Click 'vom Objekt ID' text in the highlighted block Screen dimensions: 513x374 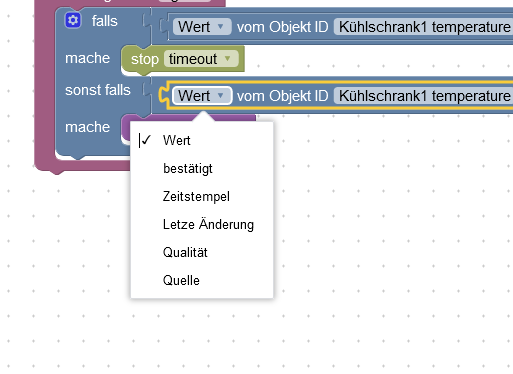pyautogui.click(x=283, y=96)
